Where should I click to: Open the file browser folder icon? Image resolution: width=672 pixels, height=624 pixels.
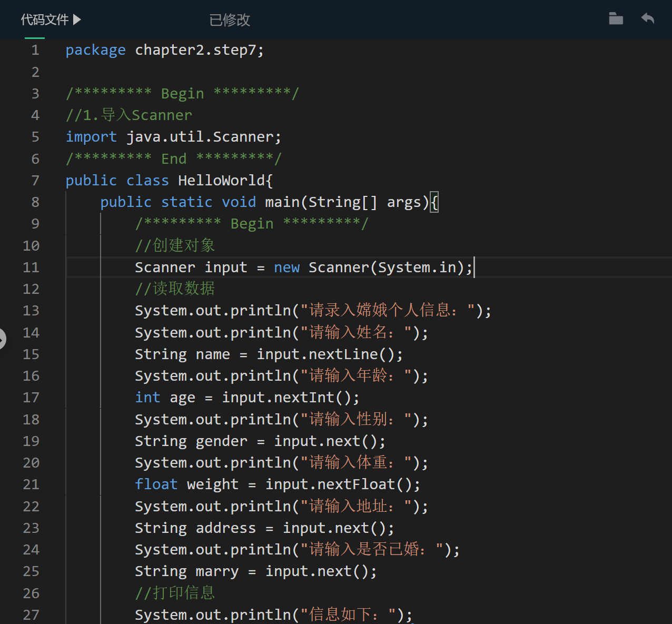616,18
